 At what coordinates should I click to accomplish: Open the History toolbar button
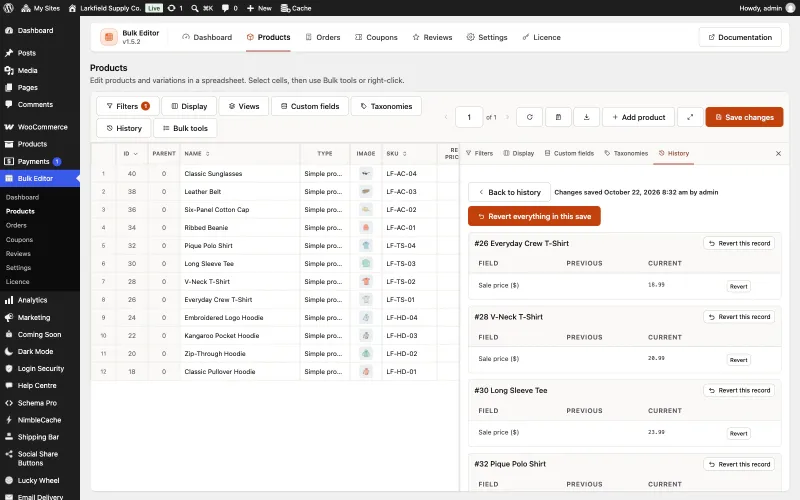pyautogui.click(x=123, y=128)
